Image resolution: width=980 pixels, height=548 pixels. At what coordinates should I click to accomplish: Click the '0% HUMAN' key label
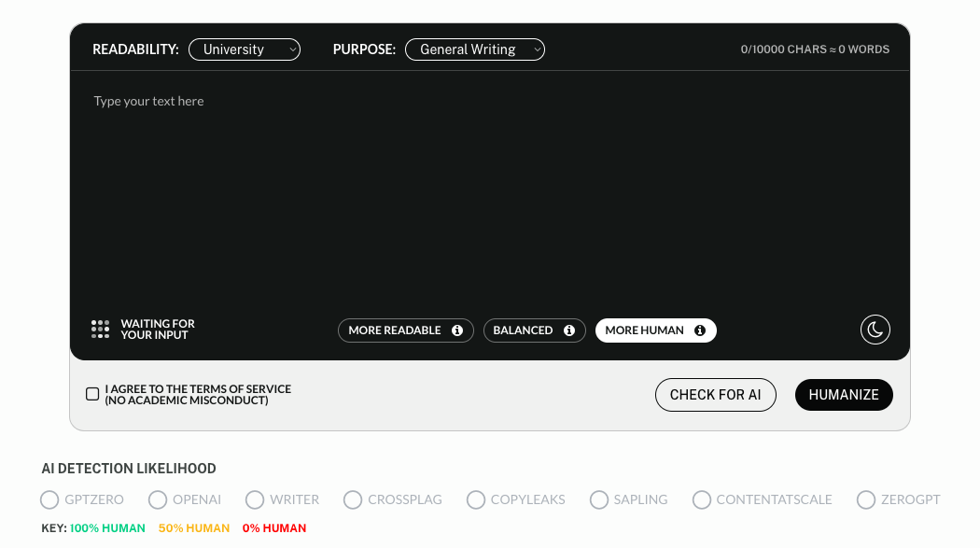pyautogui.click(x=274, y=528)
